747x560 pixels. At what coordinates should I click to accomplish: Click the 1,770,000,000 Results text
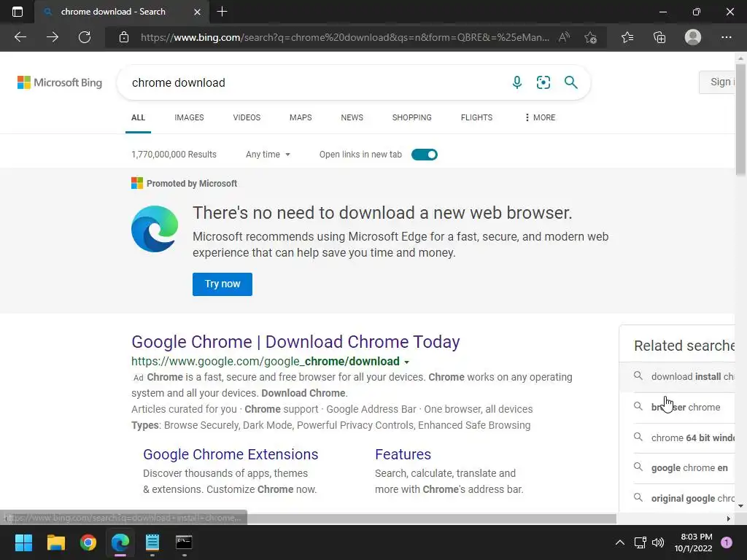click(174, 155)
